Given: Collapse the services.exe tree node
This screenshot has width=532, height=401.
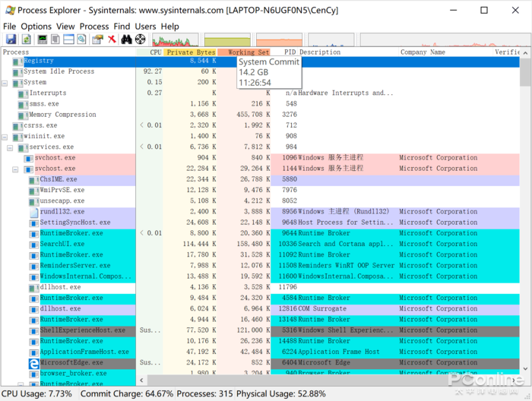Looking at the screenshot, I should [11, 147].
